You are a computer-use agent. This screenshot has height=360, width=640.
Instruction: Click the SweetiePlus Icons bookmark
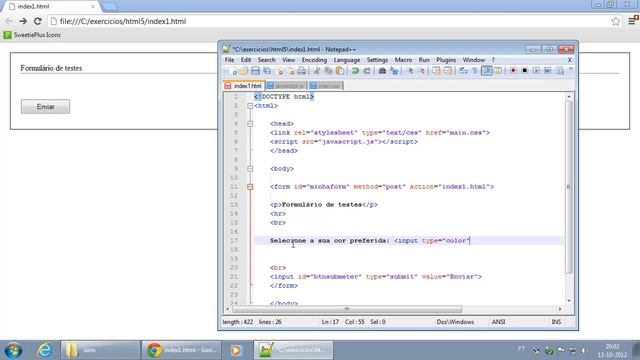[32, 35]
